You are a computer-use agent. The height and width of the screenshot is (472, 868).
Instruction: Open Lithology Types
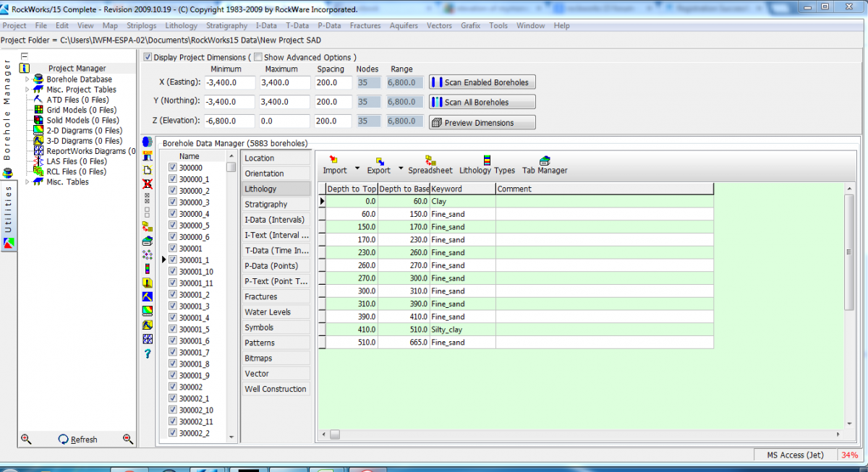point(487,166)
